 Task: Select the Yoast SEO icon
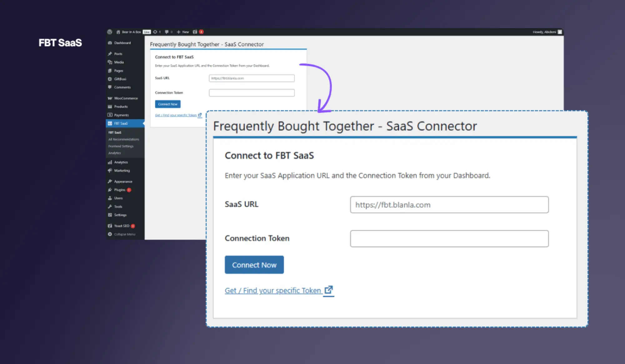click(x=110, y=226)
